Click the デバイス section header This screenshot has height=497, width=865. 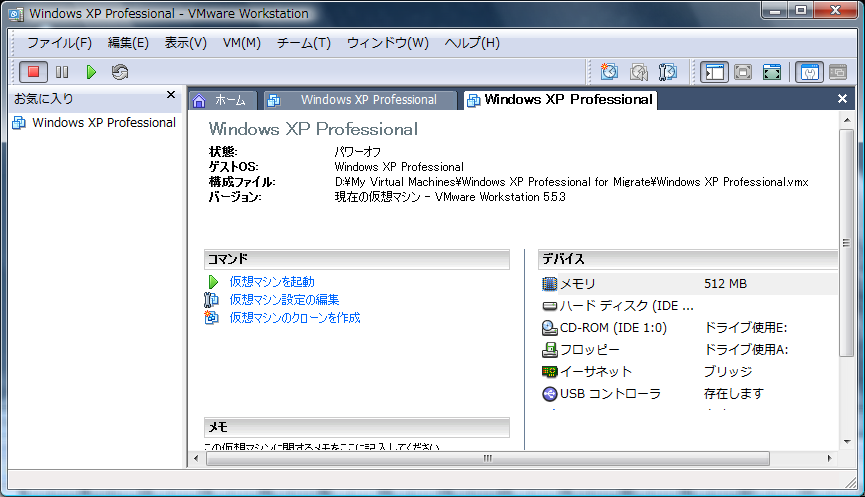click(688, 259)
